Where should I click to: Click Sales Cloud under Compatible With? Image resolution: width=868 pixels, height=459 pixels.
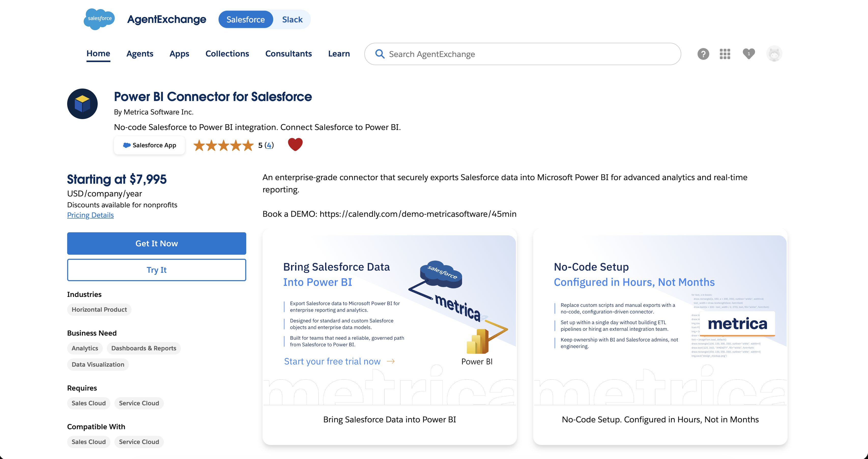click(89, 442)
